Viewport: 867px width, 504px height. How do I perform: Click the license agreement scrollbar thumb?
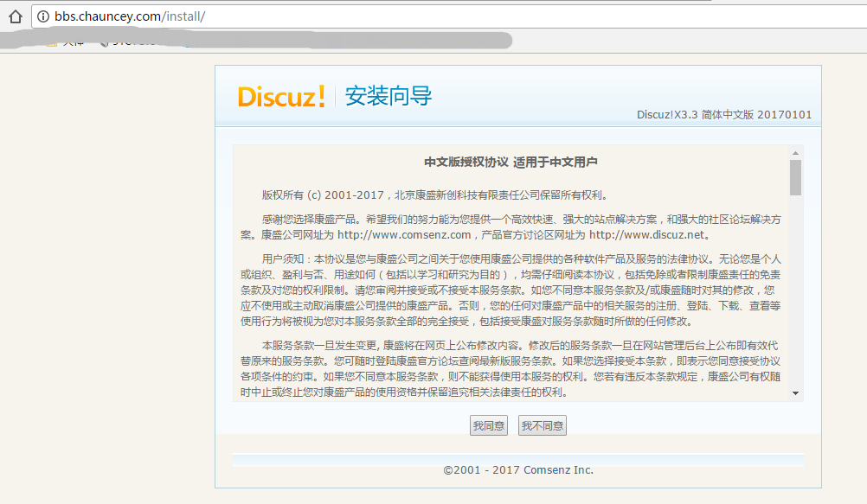point(796,177)
